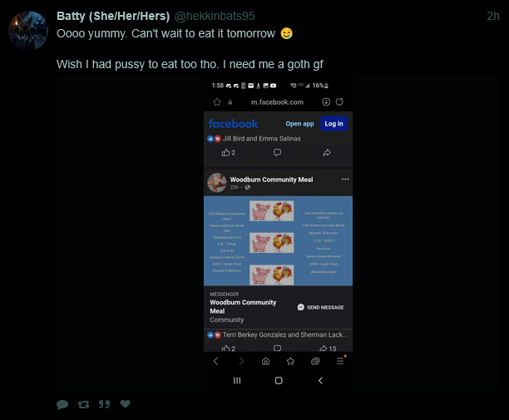
Task: Click the browser tabs icon in bottom bar
Action: click(x=315, y=361)
